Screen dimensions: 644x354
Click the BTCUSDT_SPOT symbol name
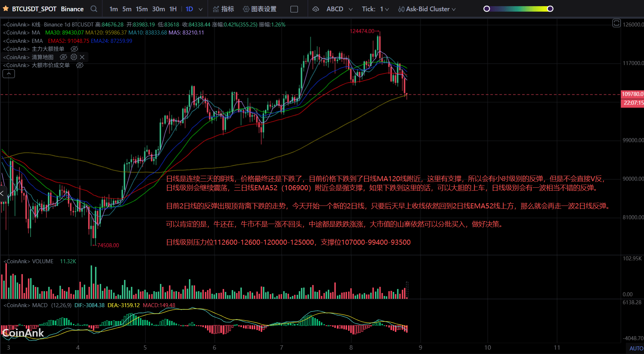click(34, 9)
